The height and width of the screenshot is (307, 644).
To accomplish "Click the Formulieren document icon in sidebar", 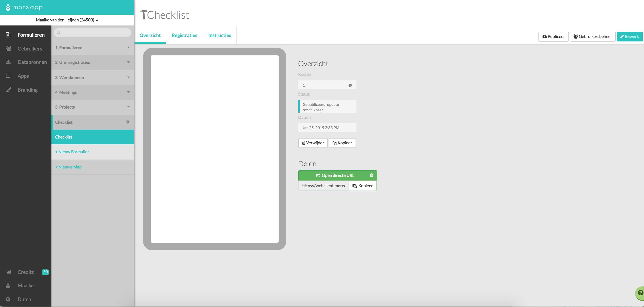I will (8, 35).
